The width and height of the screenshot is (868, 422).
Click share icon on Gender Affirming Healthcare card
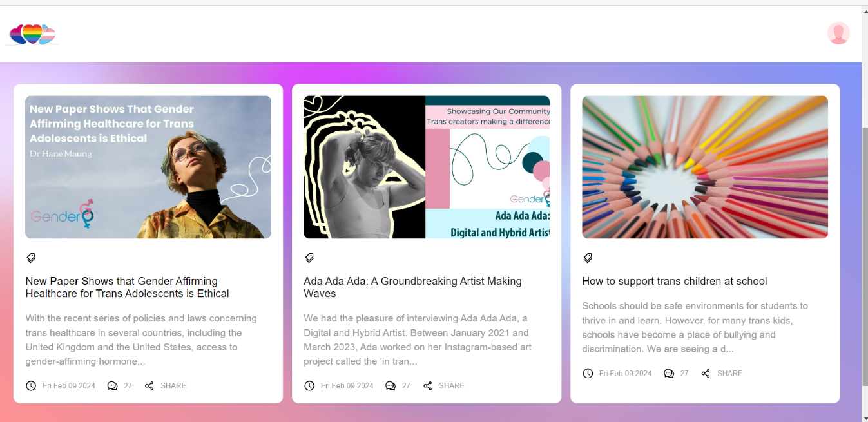pyautogui.click(x=149, y=386)
